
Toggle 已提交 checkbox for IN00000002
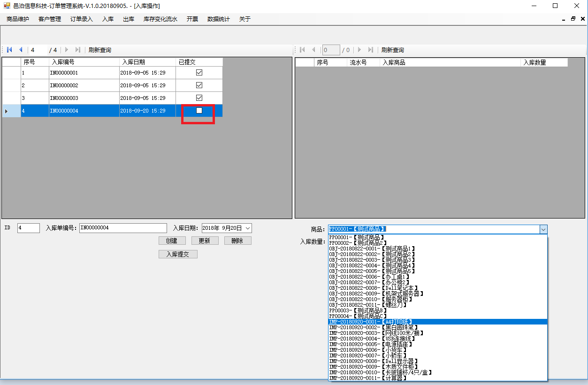coord(199,85)
